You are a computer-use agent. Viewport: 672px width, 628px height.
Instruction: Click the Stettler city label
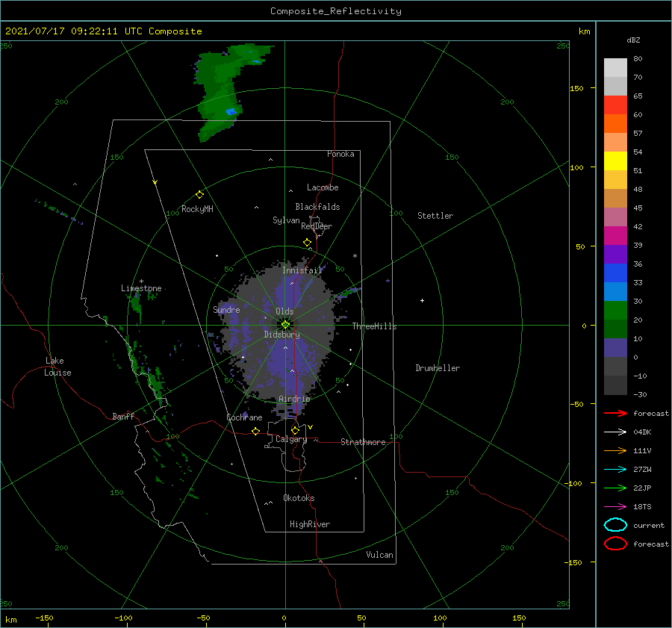tap(435, 216)
